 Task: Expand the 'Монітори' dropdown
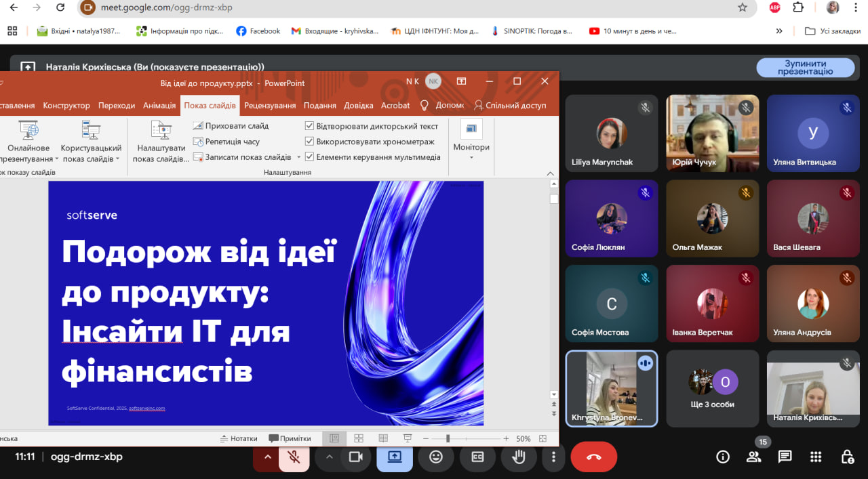click(x=471, y=158)
